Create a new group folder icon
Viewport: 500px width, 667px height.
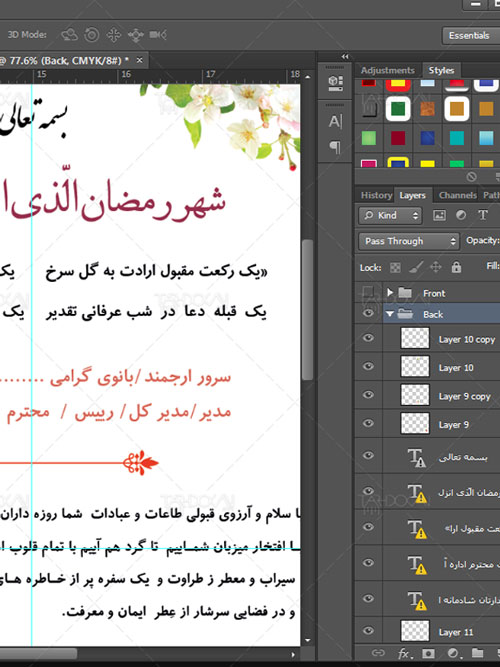477,653
